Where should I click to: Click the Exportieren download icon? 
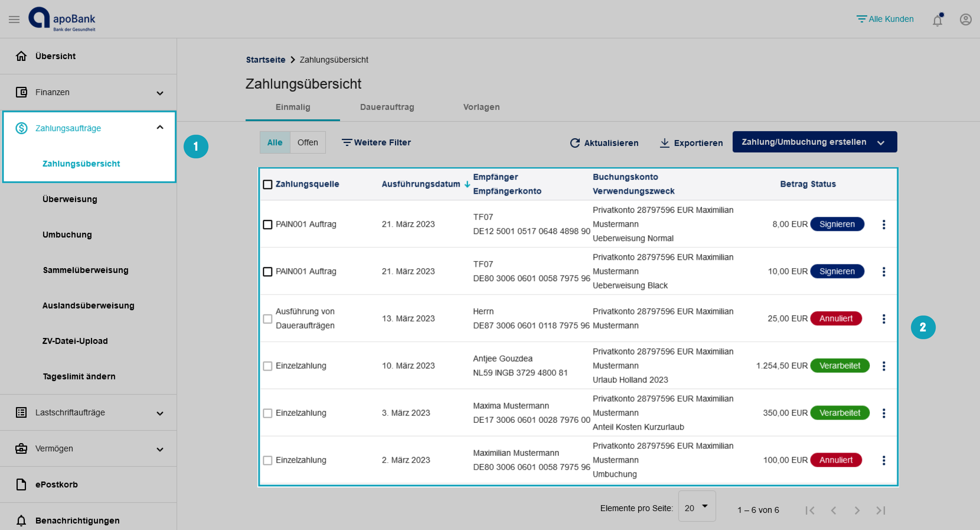click(665, 143)
